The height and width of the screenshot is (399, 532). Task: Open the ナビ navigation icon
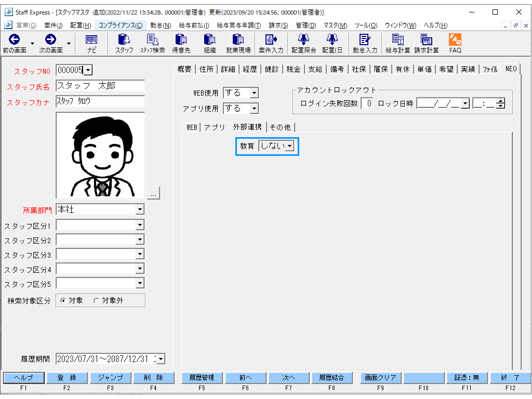(x=91, y=44)
